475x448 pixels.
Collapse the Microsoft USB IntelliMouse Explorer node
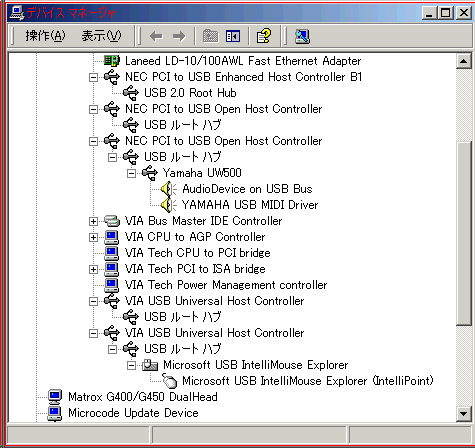click(131, 365)
